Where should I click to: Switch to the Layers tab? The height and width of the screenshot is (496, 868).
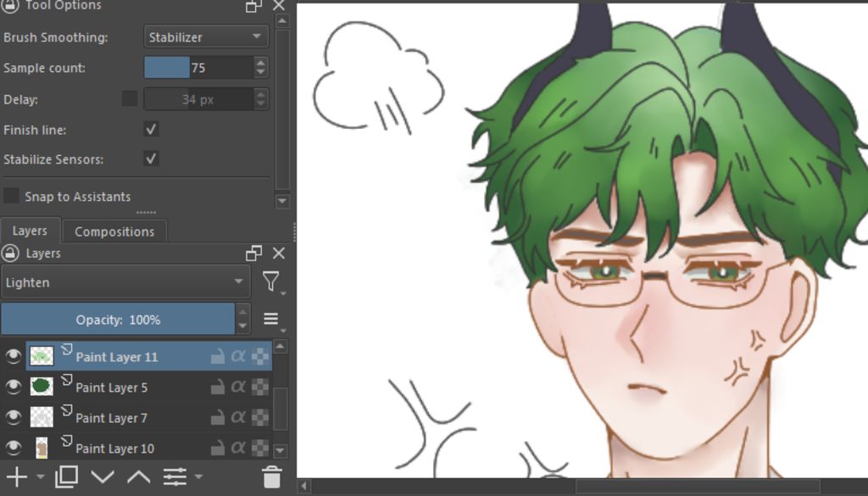point(30,231)
